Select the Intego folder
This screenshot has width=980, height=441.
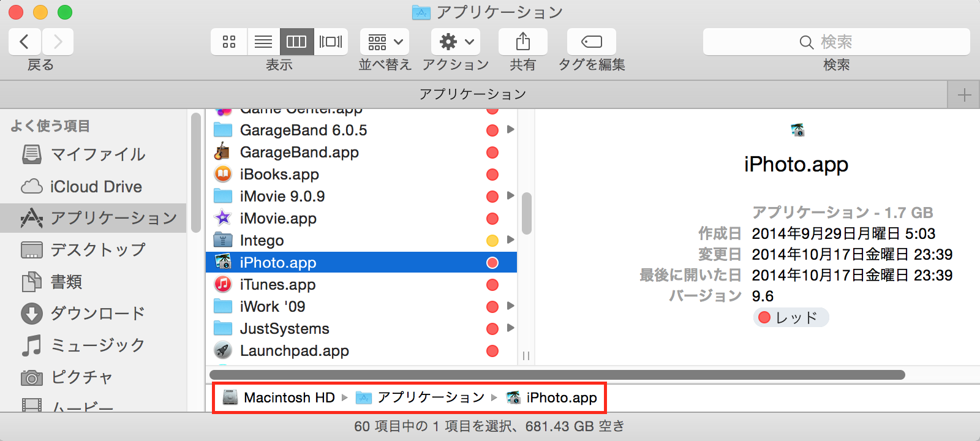(361, 240)
